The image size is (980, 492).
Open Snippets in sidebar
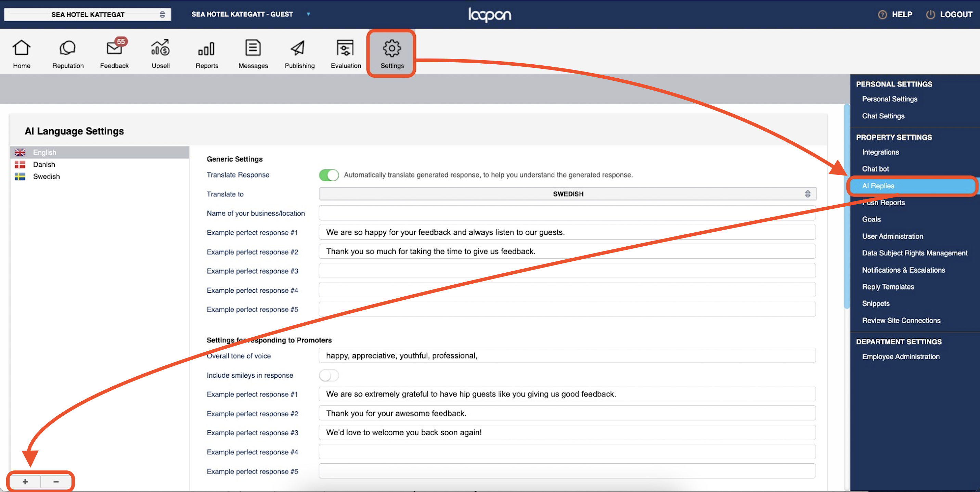coord(876,303)
